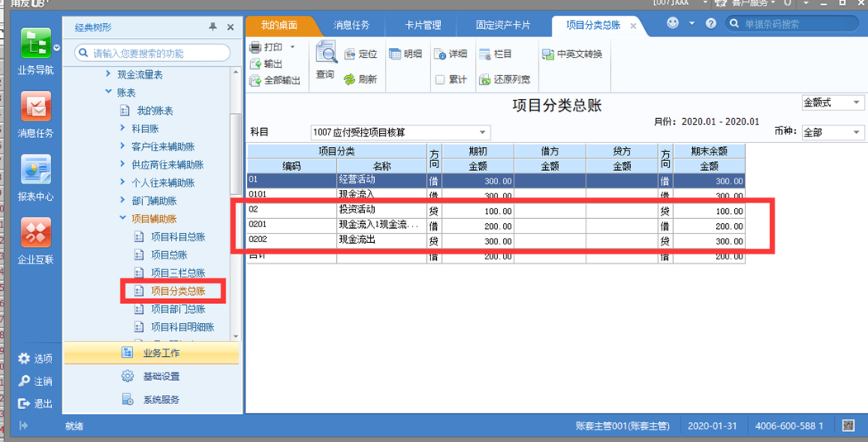
Task: Open 项目三栏总账 report
Action: click(x=178, y=273)
